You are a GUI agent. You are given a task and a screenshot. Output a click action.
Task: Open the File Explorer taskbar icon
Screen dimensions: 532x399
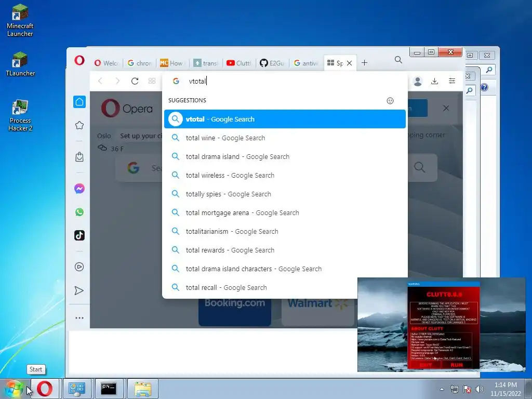click(143, 389)
